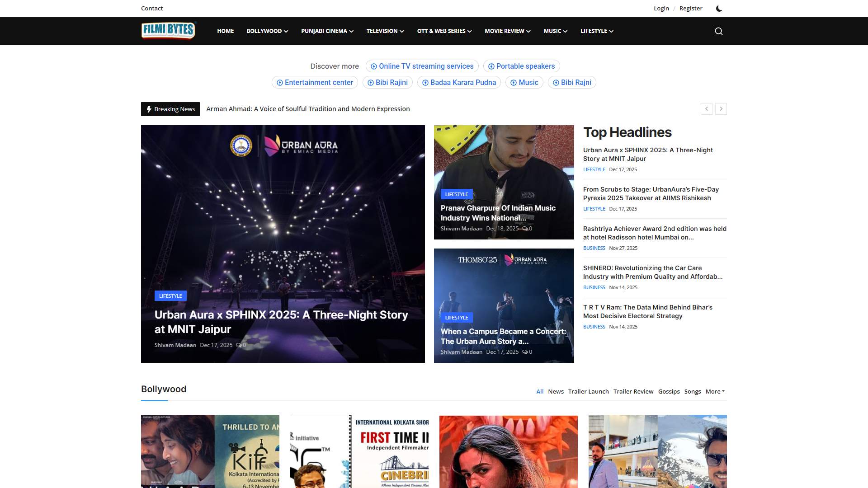The height and width of the screenshot is (488, 868).
Task: Toggle dark mode with moon icon
Action: [719, 8]
